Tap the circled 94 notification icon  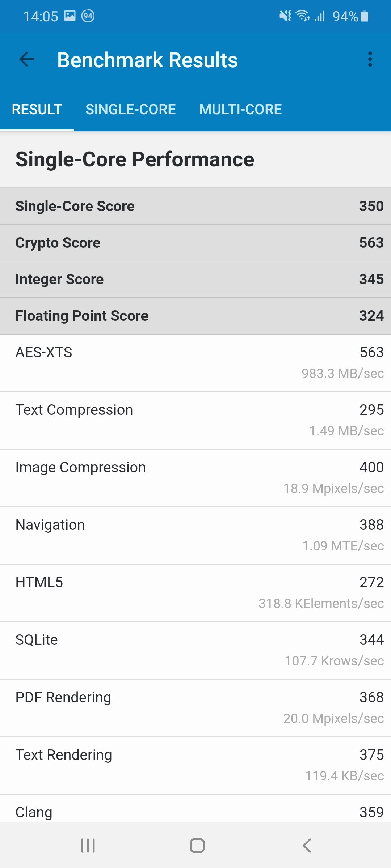click(x=88, y=16)
